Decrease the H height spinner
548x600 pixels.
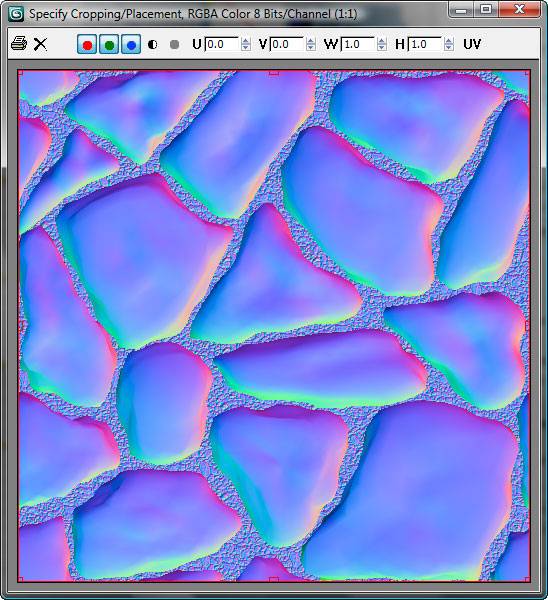tap(449, 48)
